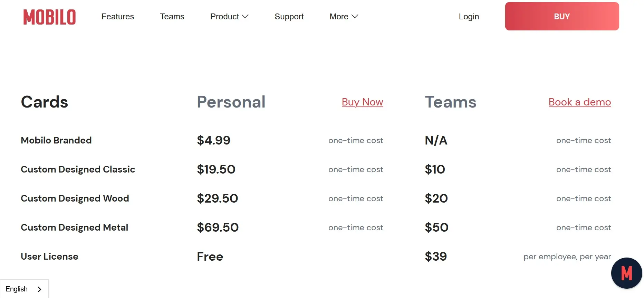Click the $69.50 metal card price

click(218, 227)
